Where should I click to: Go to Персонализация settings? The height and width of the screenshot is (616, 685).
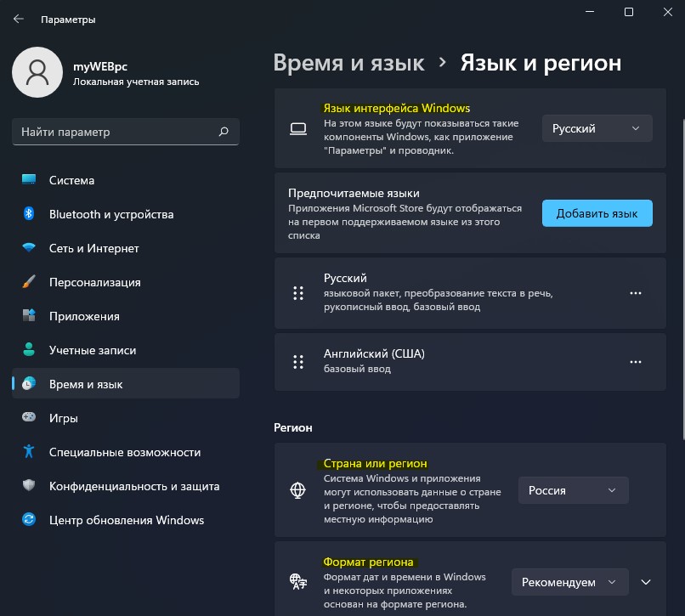pos(126,282)
